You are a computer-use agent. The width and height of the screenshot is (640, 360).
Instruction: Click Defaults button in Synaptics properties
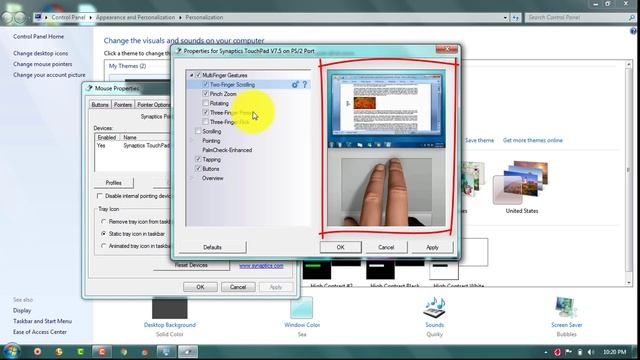tap(212, 247)
